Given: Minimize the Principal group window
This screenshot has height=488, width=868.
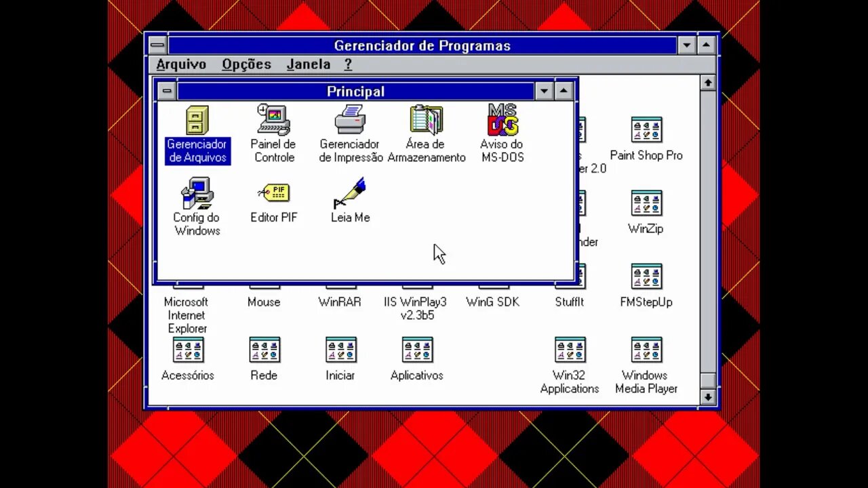Looking at the screenshot, I should point(544,91).
